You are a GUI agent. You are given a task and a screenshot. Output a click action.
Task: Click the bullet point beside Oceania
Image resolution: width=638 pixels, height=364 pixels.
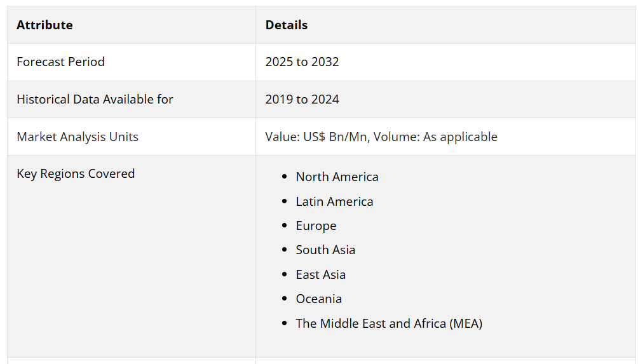284,300
